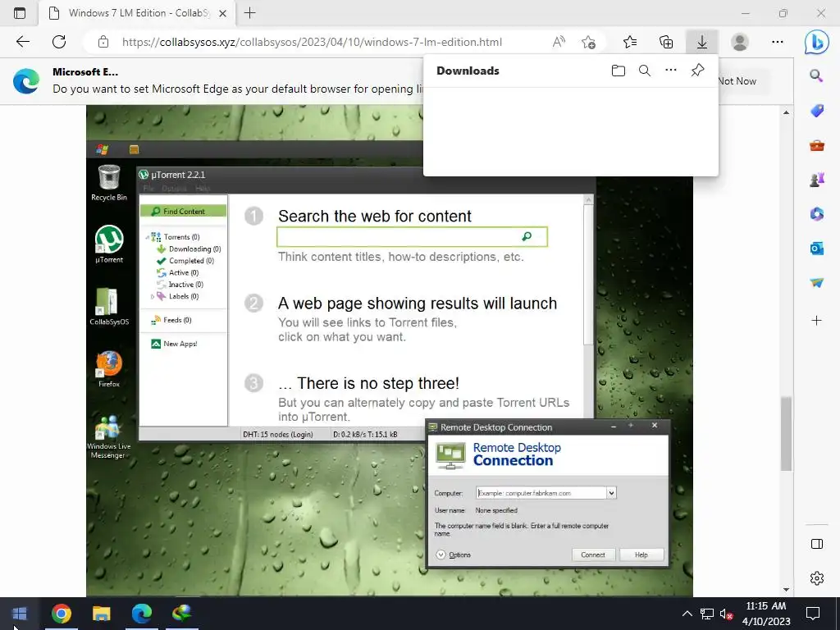Click the page scrollbar up arrow
This screenshot has height=630, width=840.
(786, 112)
